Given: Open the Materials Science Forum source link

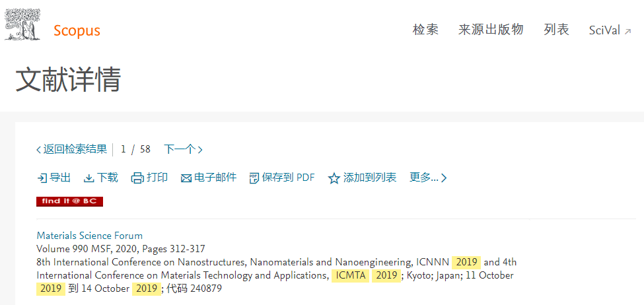Looking at the screenshot, I should (x=90, y=236).
